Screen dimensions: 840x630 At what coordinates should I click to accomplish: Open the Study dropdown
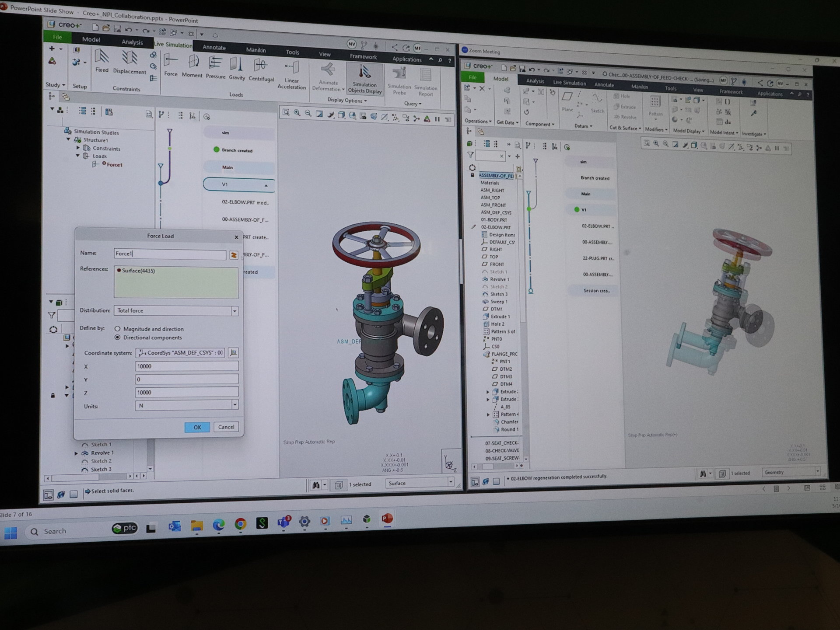click(x=56, y=85)
